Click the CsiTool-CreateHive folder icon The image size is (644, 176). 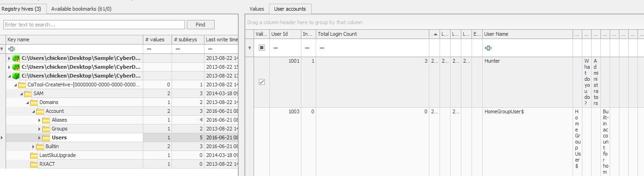click(x=22, y=85)
